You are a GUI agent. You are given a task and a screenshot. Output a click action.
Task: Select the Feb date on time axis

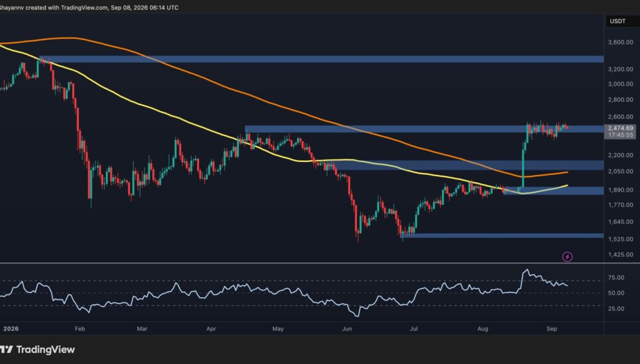79,329
